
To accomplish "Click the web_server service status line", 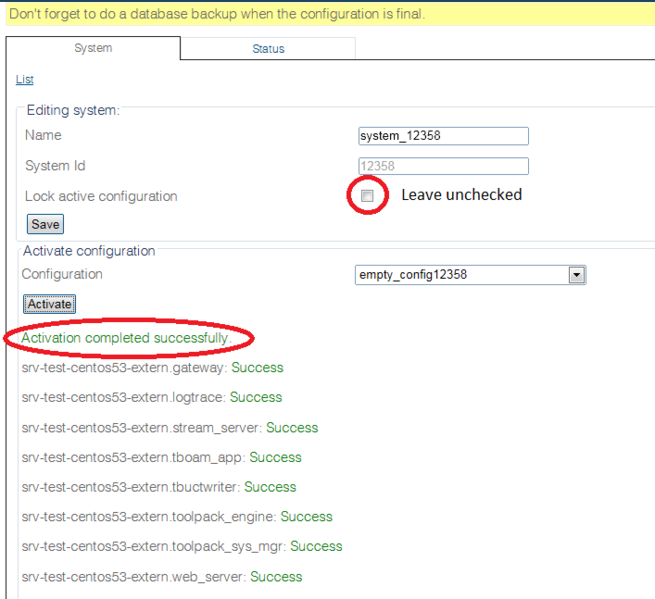I will click(x=162, y=576).
